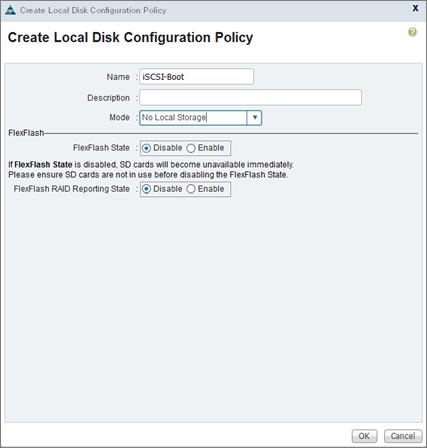Image resolution: width=427 pixels, height=448 pixels.
Task: Click the bold Create Local Disk Configuration Policy heading
Action: [x=130, y=37]
